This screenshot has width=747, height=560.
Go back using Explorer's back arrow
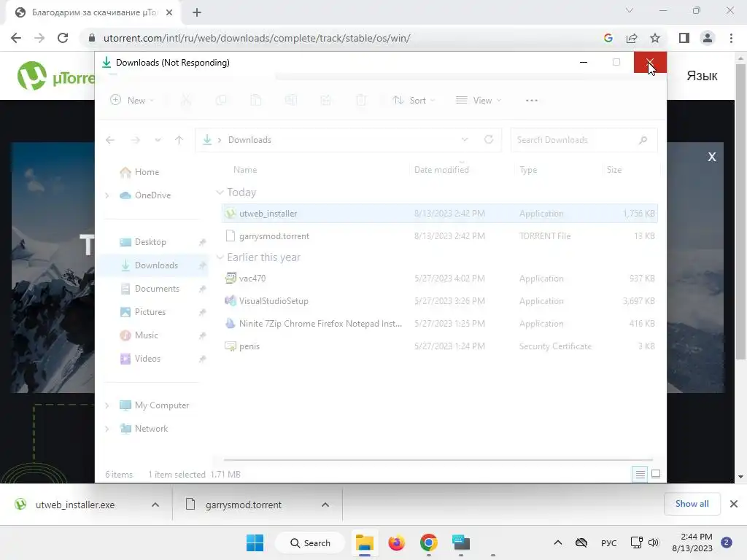[110, 140]
